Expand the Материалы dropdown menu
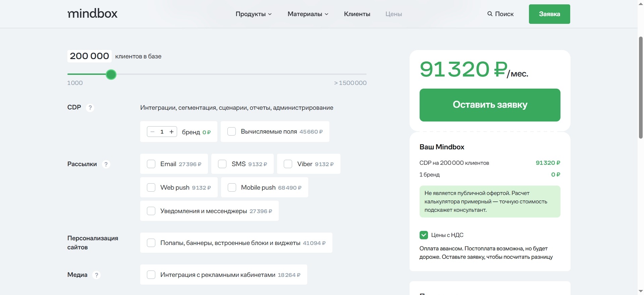Screen dimensions: 644x295 (308, 14)
